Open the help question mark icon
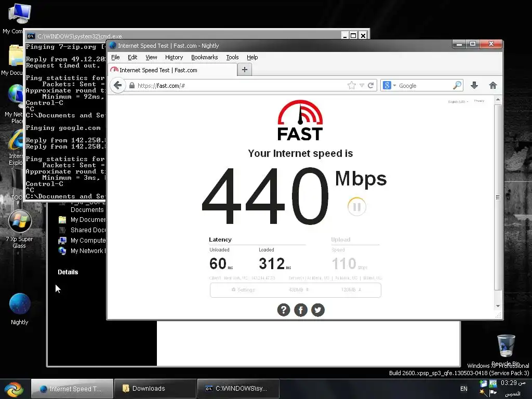The width and height of the screenshot is (532, 399). (284, 310)
